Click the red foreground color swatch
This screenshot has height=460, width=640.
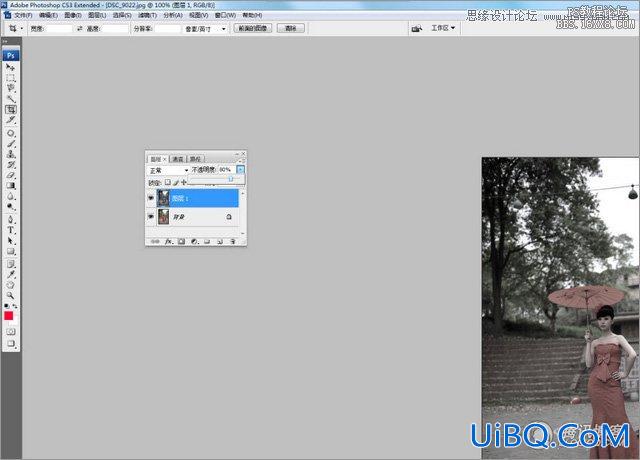[x=9, y=316]
